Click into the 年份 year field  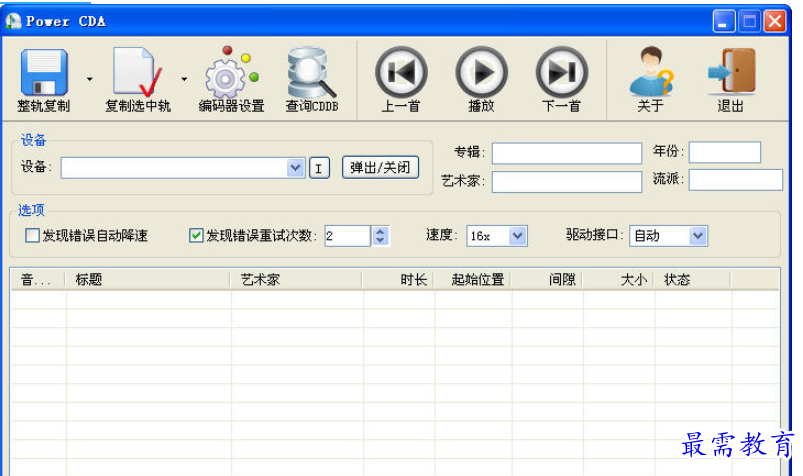725,152
